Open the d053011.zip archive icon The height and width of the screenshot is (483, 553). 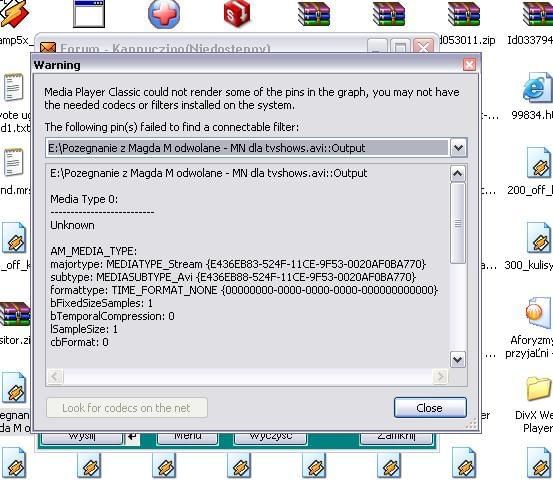pyautogui.click(x=463, y=13)
